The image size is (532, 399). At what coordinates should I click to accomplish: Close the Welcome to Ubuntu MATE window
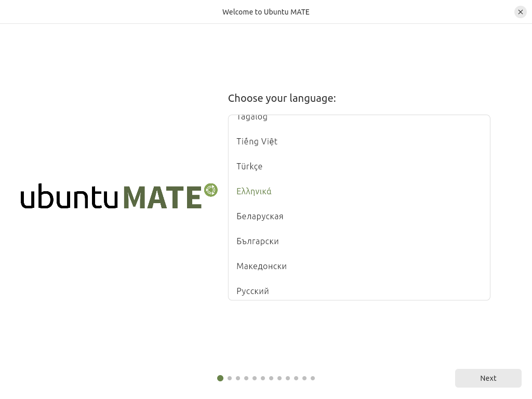520,12
